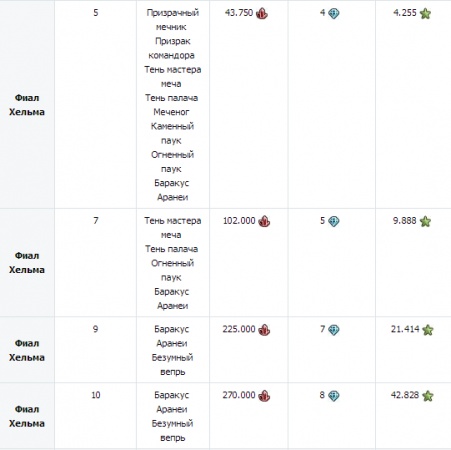Click the green star icon next to 21.414

point(428,330)
